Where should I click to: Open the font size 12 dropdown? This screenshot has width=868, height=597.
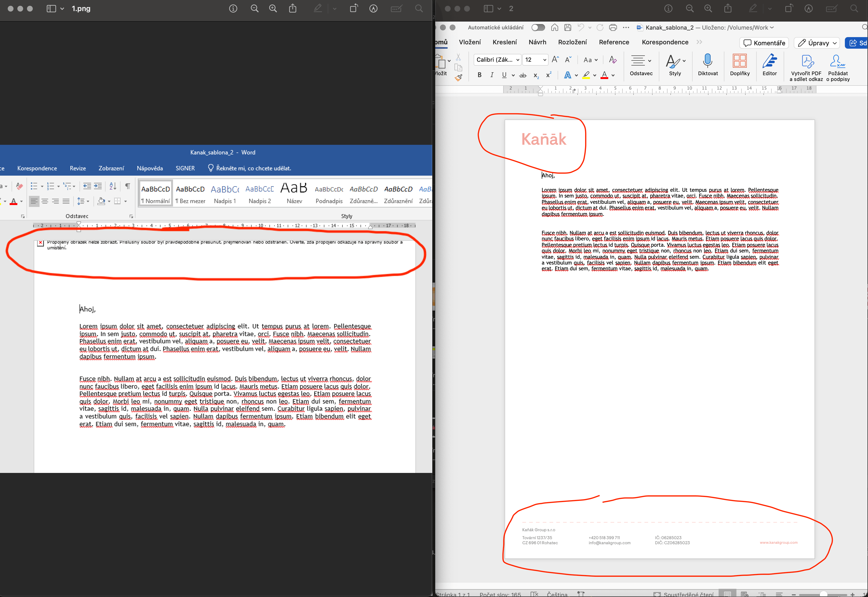click(535, 60)
